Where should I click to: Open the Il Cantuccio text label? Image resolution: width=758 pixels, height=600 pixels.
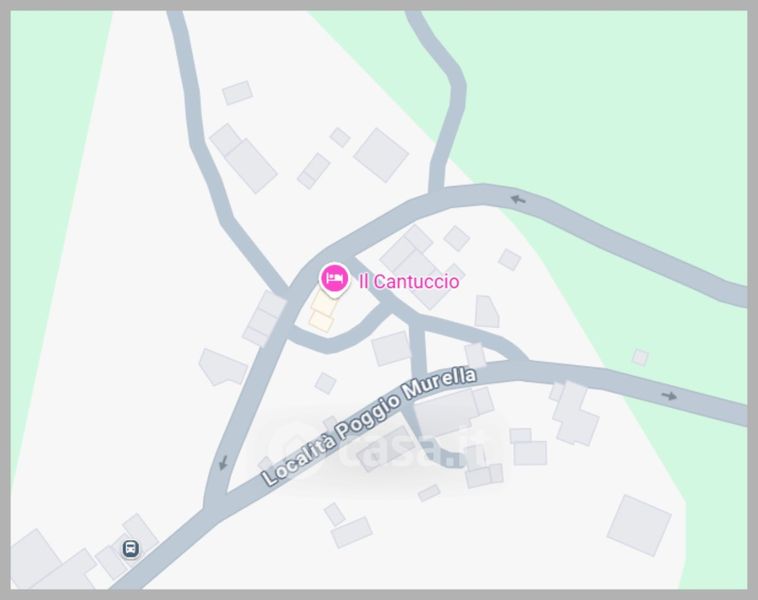[409, 281]
